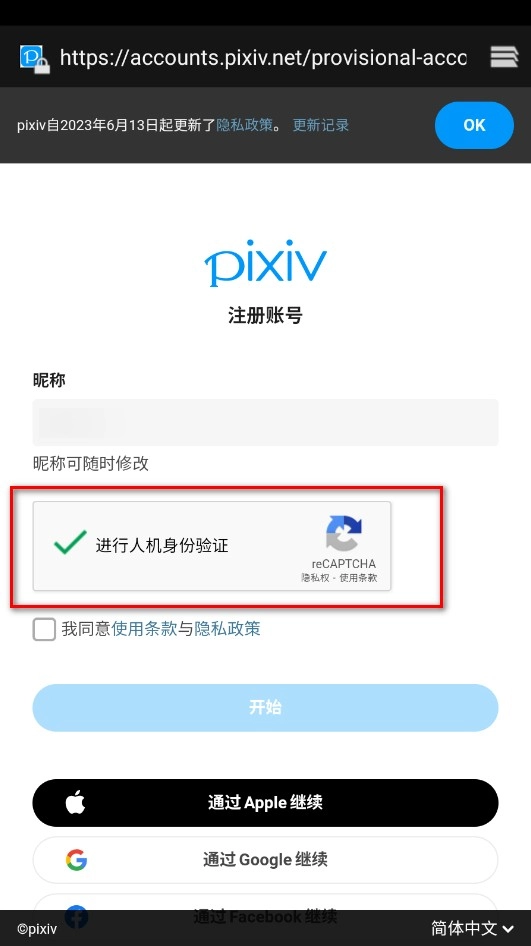Check the 我同意 terms agreement checkbox

pos(44,629)
